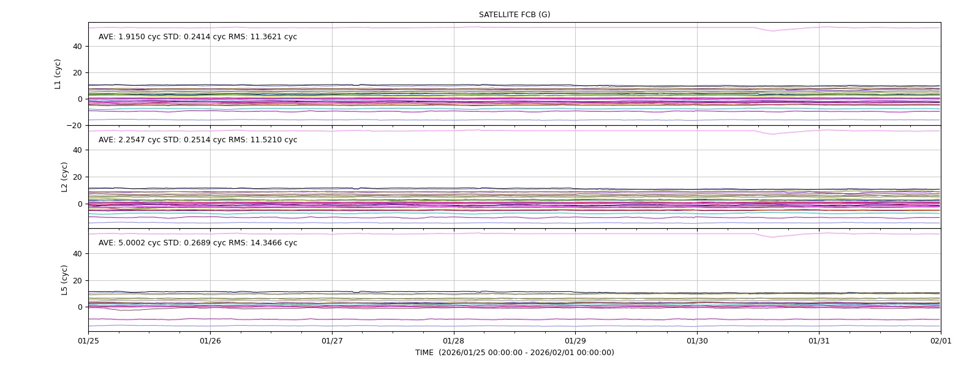Click the 01/28 date tick label
This screenshot has height=368, width=980.
(454, 341)
